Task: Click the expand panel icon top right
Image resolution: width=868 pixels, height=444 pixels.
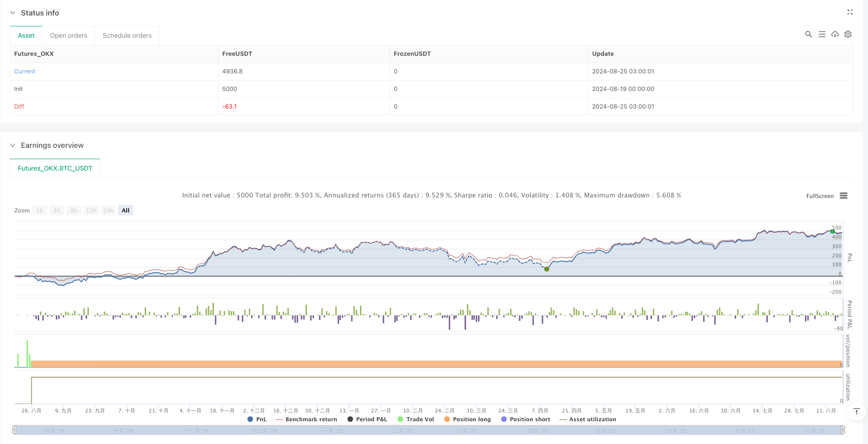Action: click(x=850, y=12)
